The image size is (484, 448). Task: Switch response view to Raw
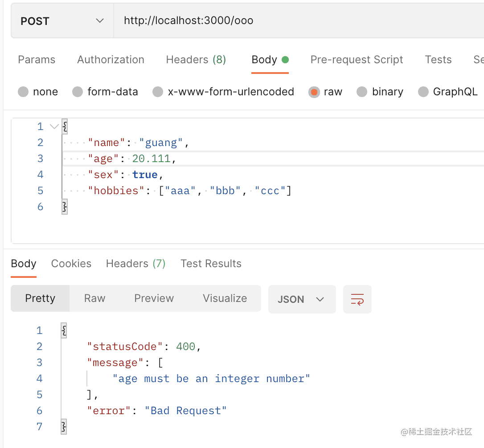pyautogui.click(x=94, y=298)
